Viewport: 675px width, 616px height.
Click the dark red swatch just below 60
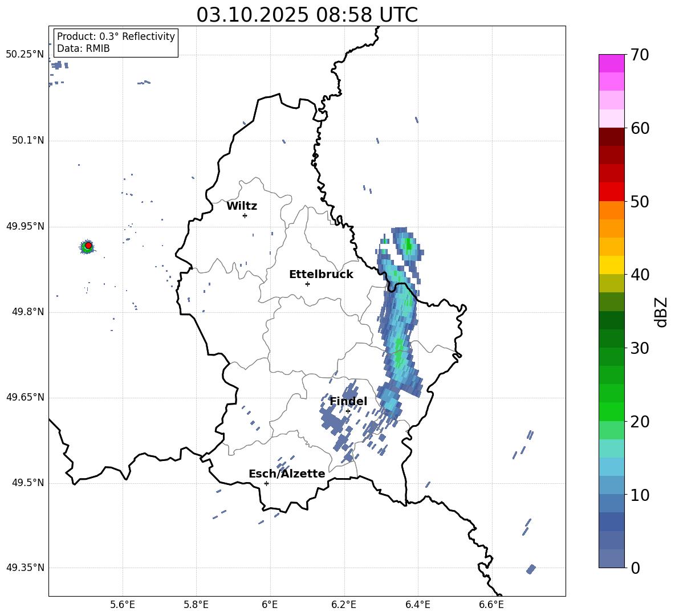click(612, 137)
